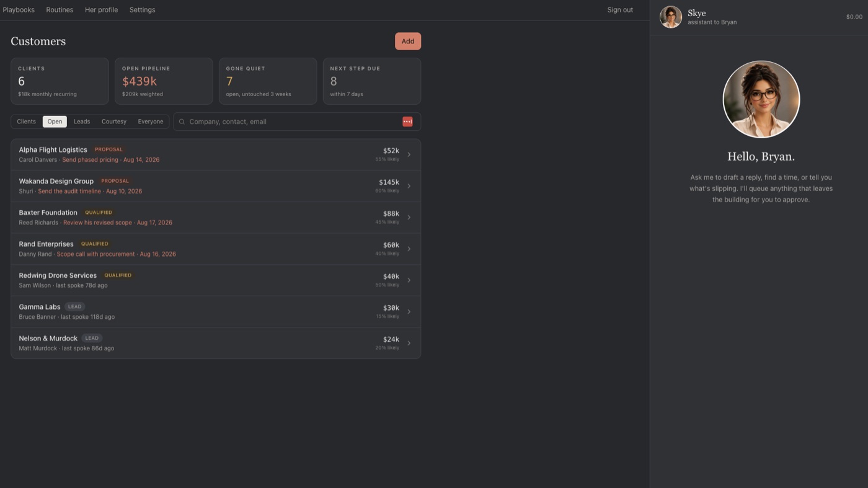
Task: Click the Customers page heading
Action: (38, 42)
